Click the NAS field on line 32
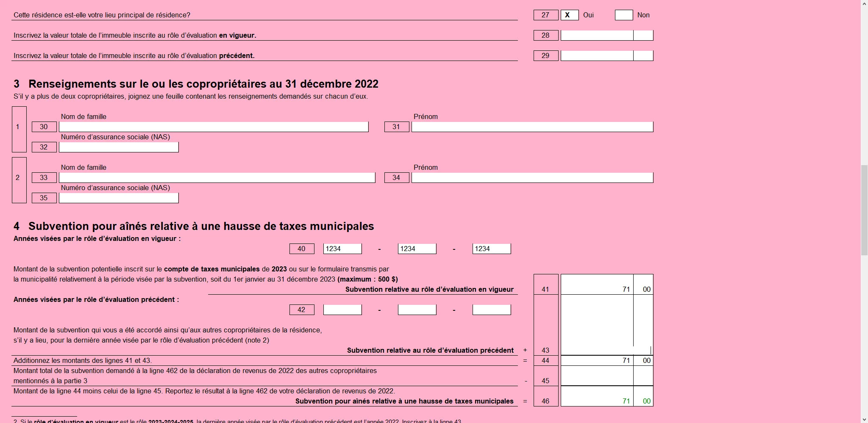Image resolution: width=868 pixels, height=423 pixels. pos(119,147)
